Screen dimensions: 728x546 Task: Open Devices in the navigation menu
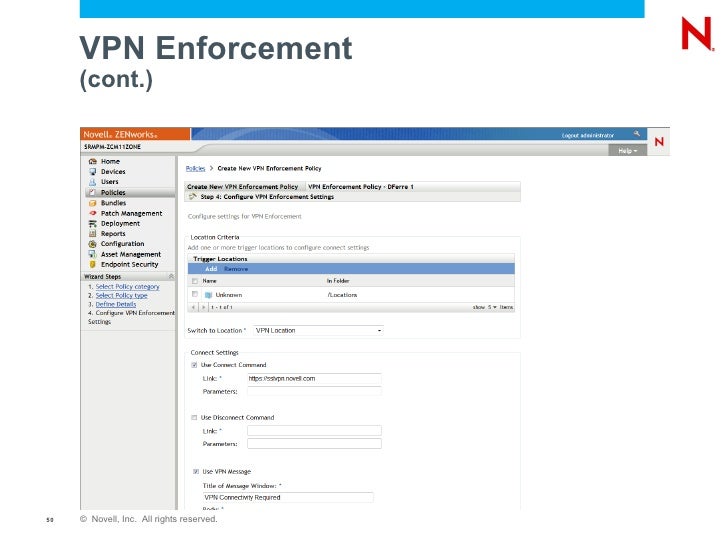click(113, 172)
